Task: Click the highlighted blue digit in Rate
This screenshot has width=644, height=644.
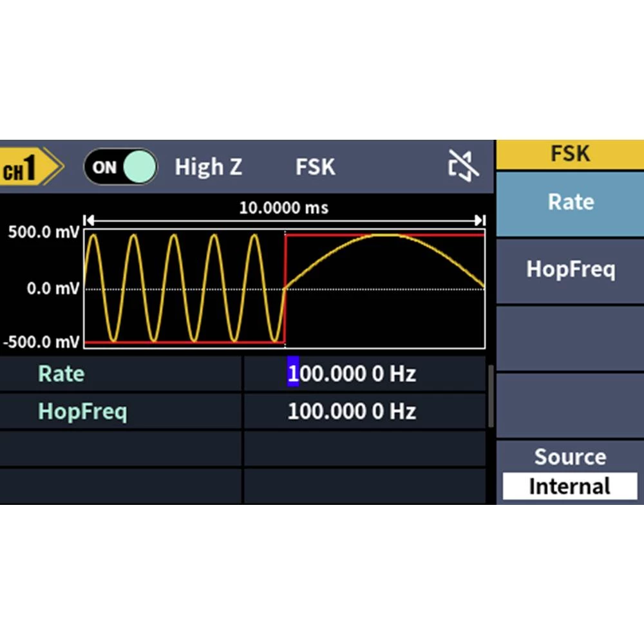Action: click(293, 374)
